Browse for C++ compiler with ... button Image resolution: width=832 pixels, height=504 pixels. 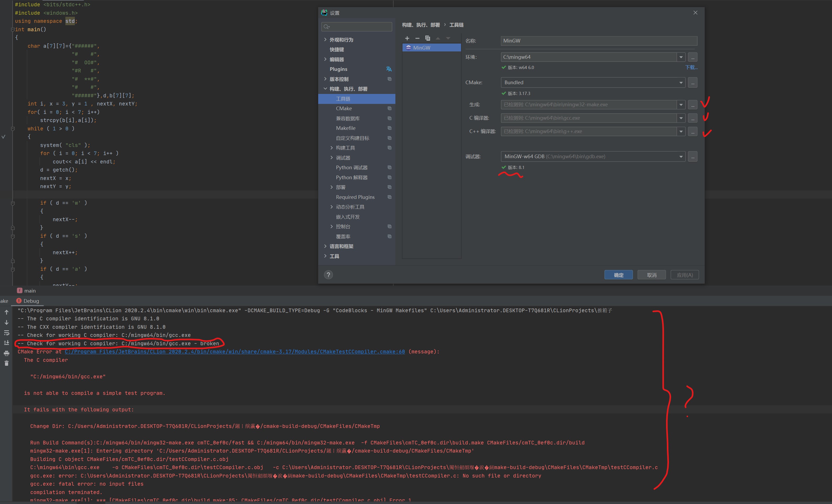[x=693, y=131]
